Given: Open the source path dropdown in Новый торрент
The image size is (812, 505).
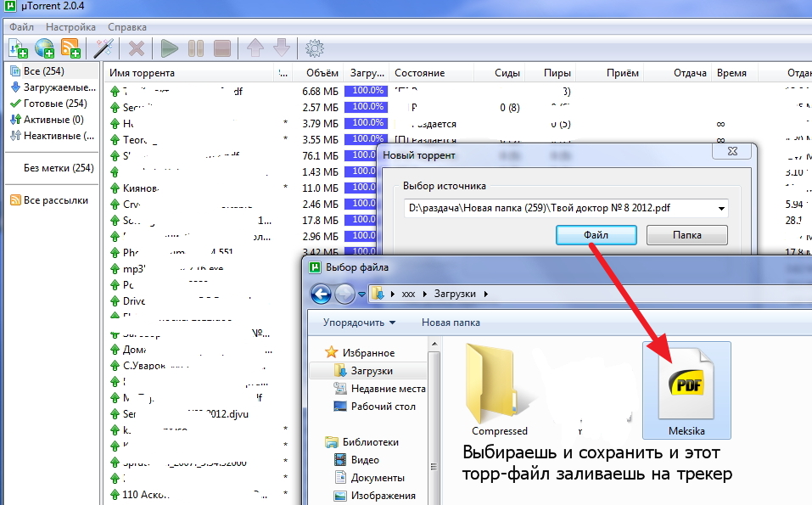Looking at the screenshot, I should (721, 208).
